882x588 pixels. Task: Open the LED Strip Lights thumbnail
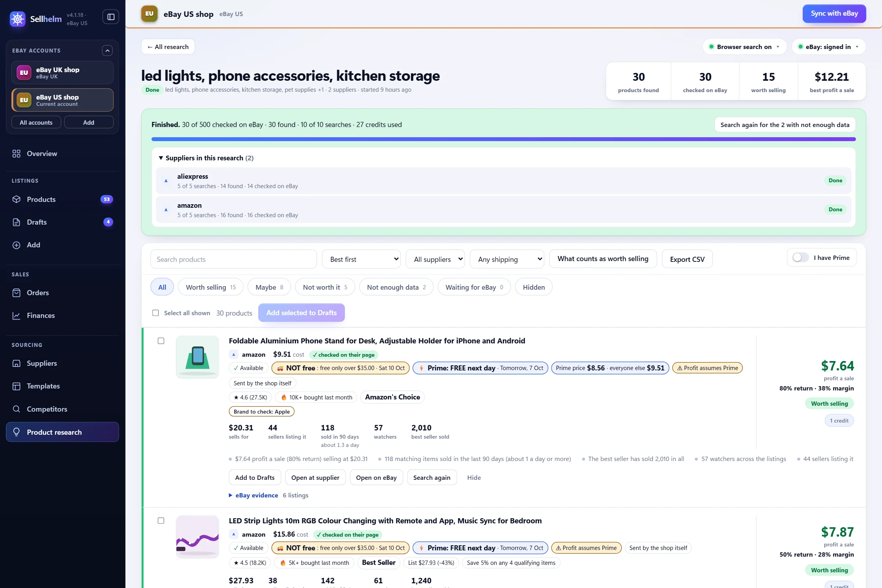(198, 537)
